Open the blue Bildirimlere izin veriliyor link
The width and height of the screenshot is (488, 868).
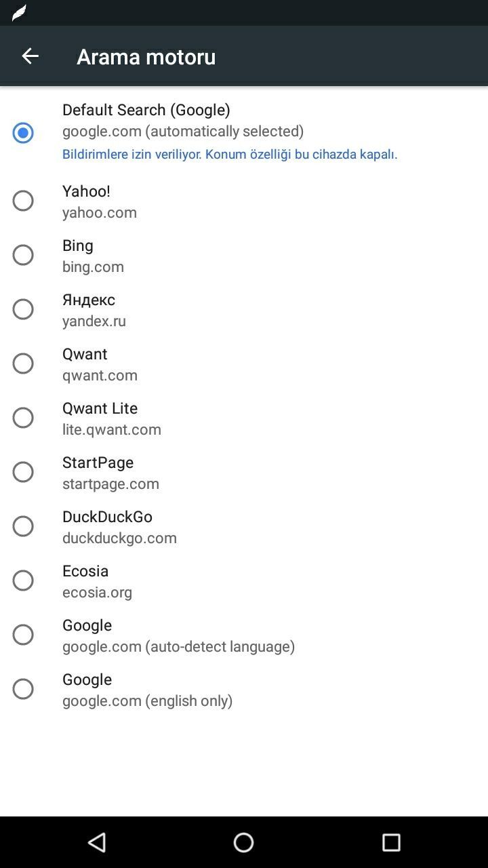(229, 154)
